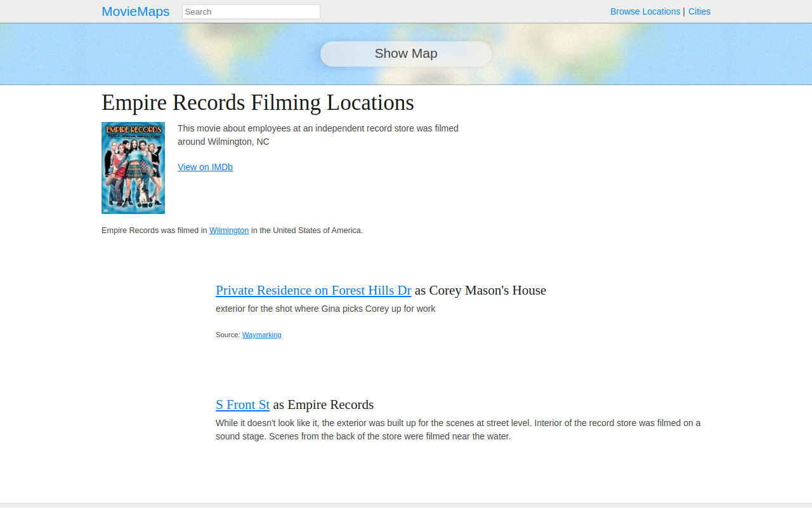Open the Wilmington city link
Viewport: 812px width, 508px height.
point(229,231)
